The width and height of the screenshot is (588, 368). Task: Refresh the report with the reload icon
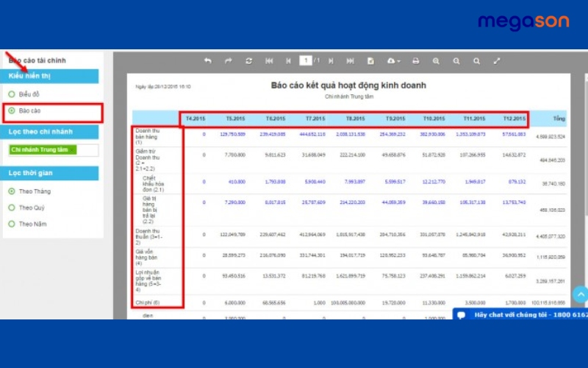tap(249, 60)
